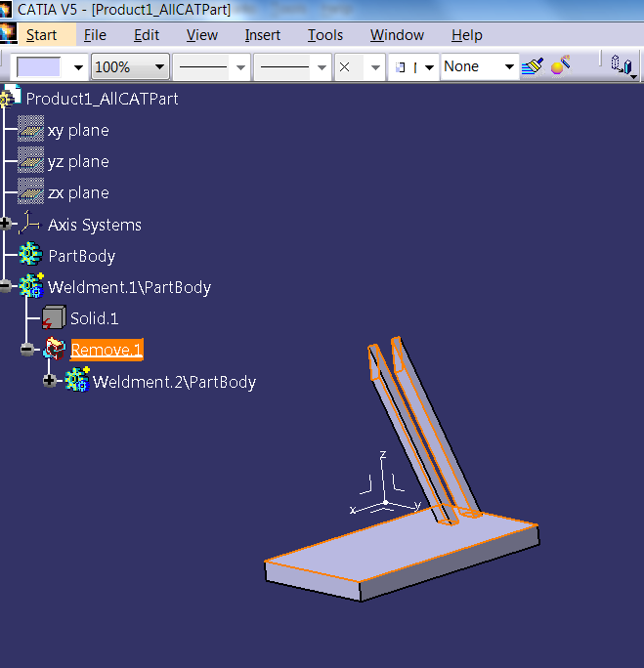Viewport: 644px width, 668px height.
Task: Collapse the Weldment.1\PartBody node
Action: 6,286
